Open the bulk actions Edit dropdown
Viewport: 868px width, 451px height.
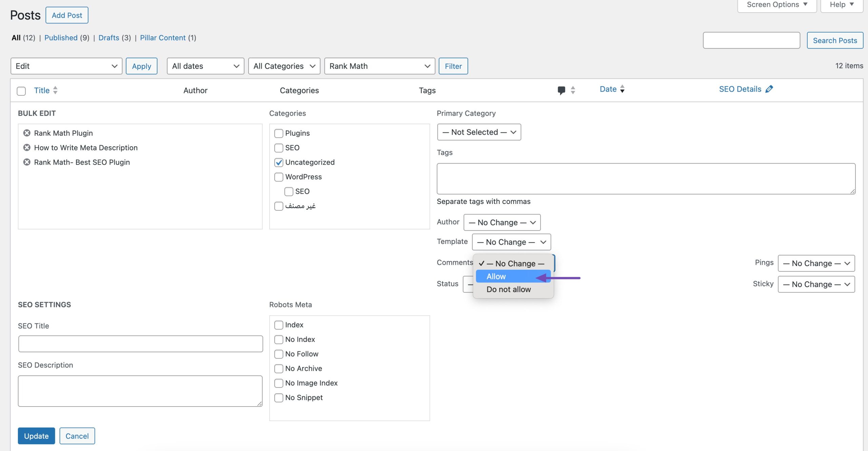point(66,66)
